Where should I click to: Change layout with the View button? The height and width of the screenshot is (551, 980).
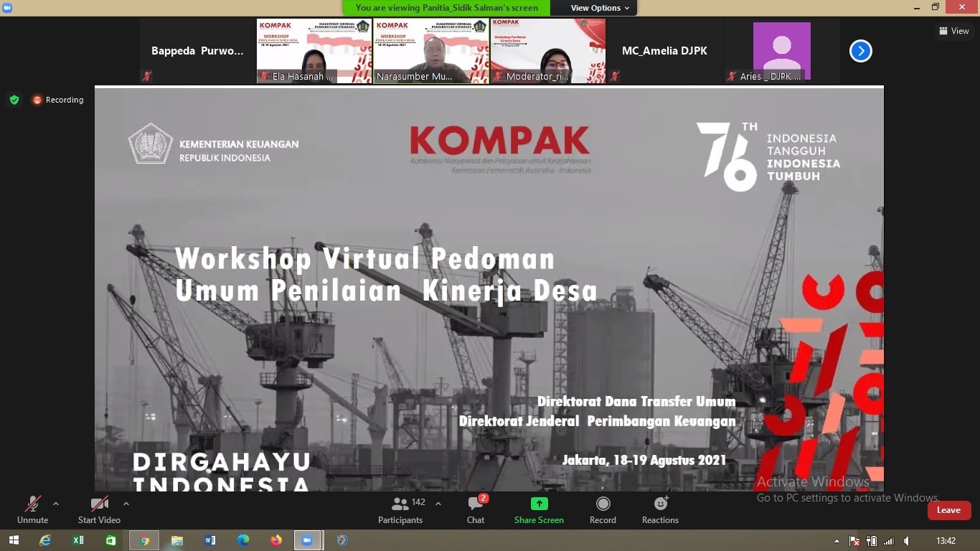point(953,31)
